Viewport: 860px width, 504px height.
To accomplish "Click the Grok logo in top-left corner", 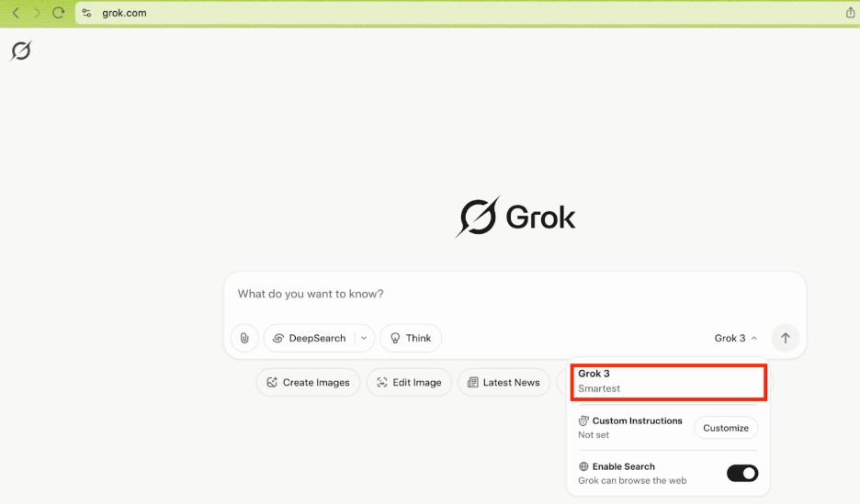I will click(20, 51).
